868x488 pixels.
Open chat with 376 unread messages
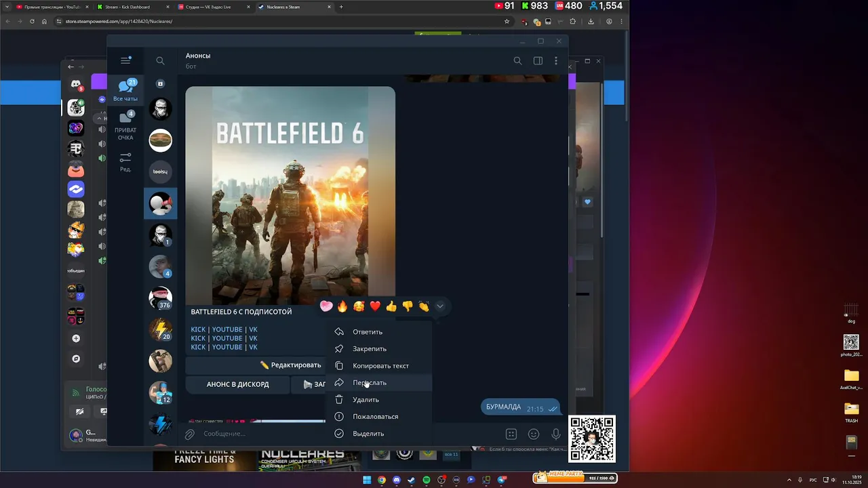[x=161, y=298]
